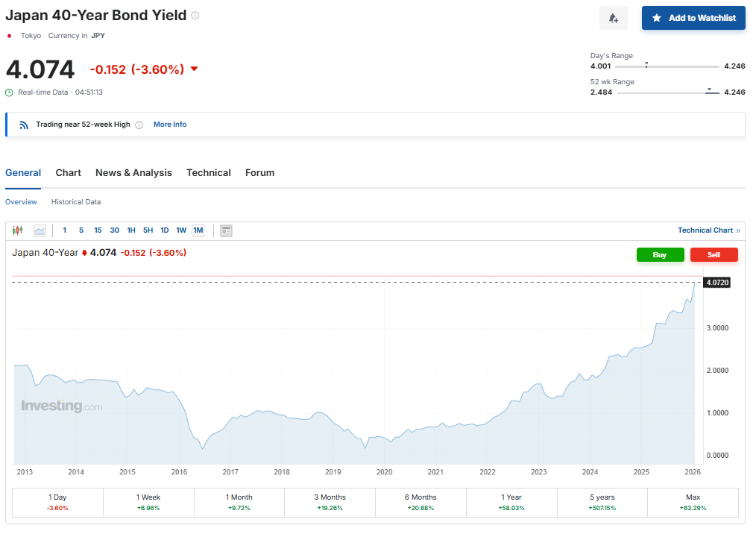This screenshot has width=756, height=534.
Task: Open the Historical Data sub-tab
Action: click(76, 202)
